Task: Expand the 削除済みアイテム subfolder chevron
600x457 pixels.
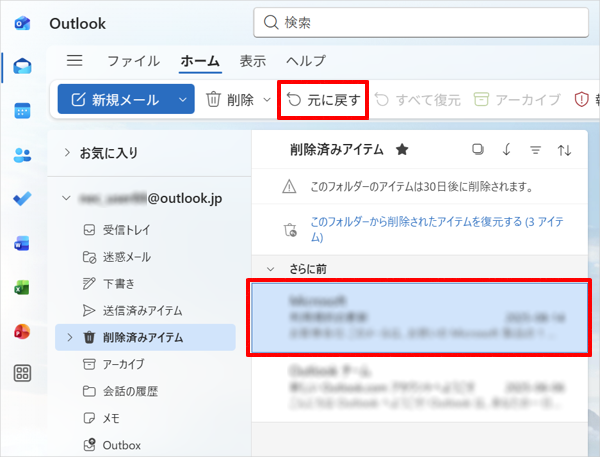Action: [x=70, y=337]
